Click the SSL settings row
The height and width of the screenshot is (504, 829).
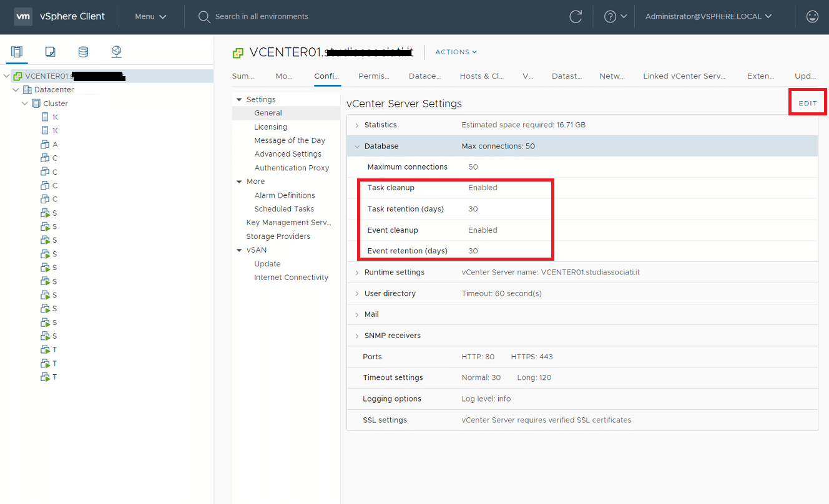click(582, 420)
